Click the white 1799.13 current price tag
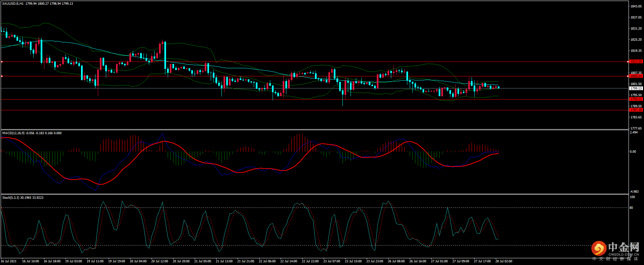The height and width of the screenshot is (265, 644). coord(636,88)
